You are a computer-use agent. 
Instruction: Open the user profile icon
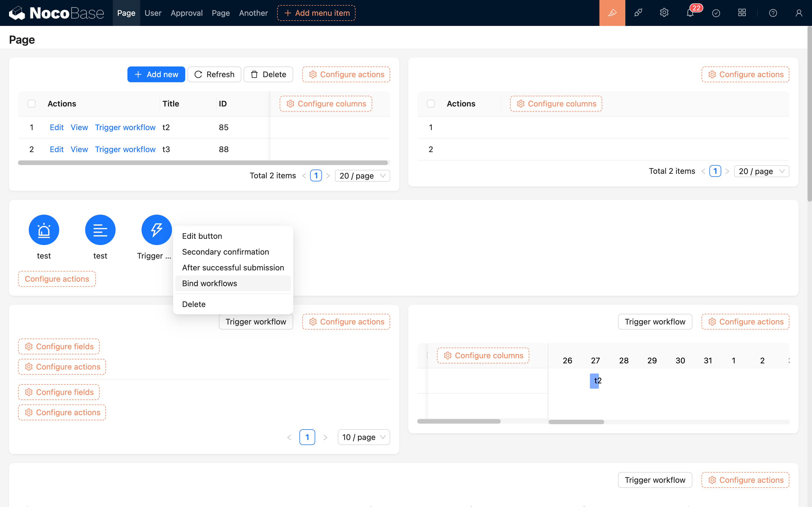[x=798, y=13]
